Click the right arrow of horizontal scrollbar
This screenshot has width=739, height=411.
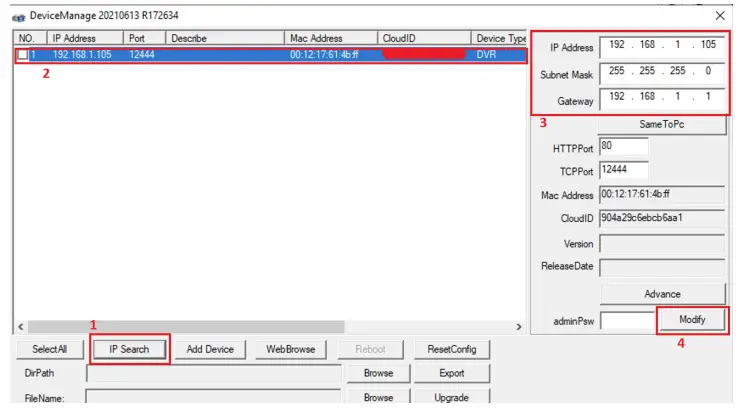pos(519,326)
